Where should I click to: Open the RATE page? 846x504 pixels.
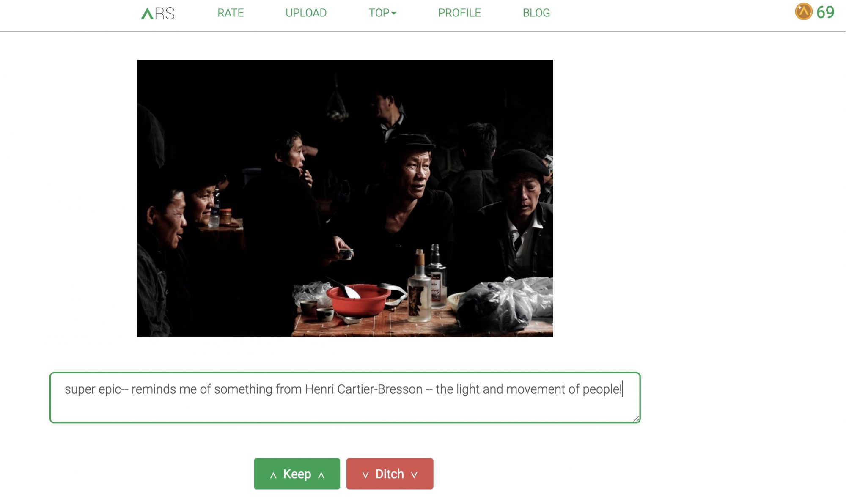231,13
